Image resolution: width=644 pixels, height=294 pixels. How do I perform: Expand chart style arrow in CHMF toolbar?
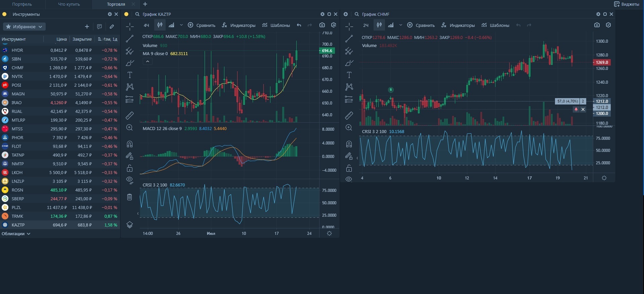(401, 25)
